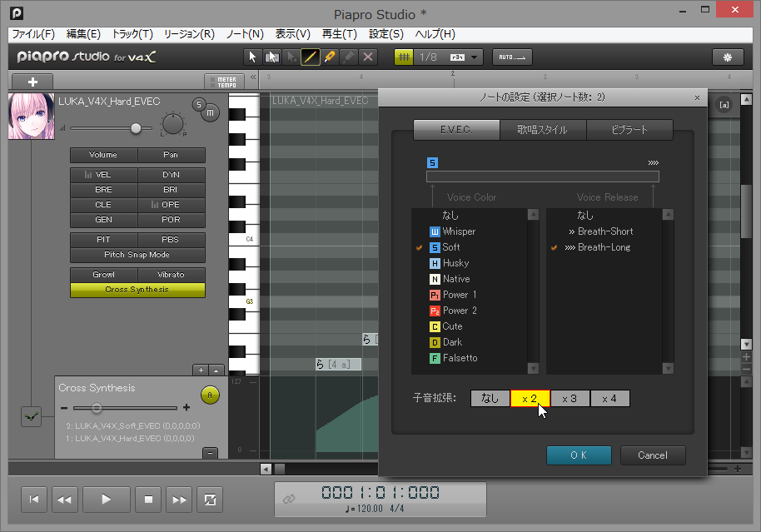Click the track pan knob
This screenshot has height=532, width=761.
click(173, 124)
